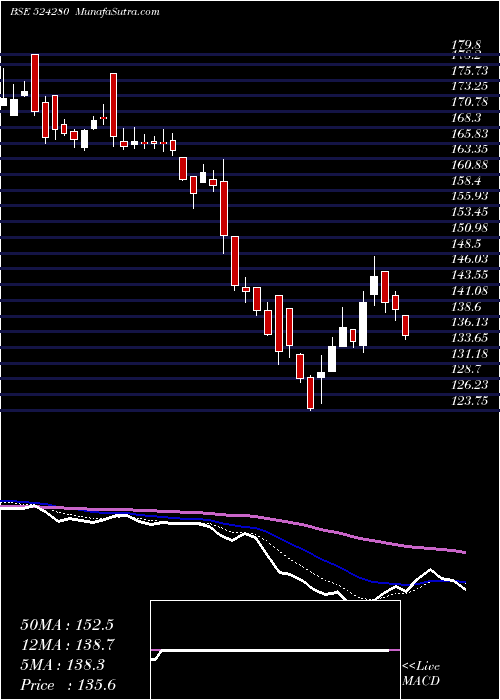Image resolution: width=500 pixels, height=700 pixels.
Task: Click the 155.93 price axis label
Action: [x=470, y=196]
